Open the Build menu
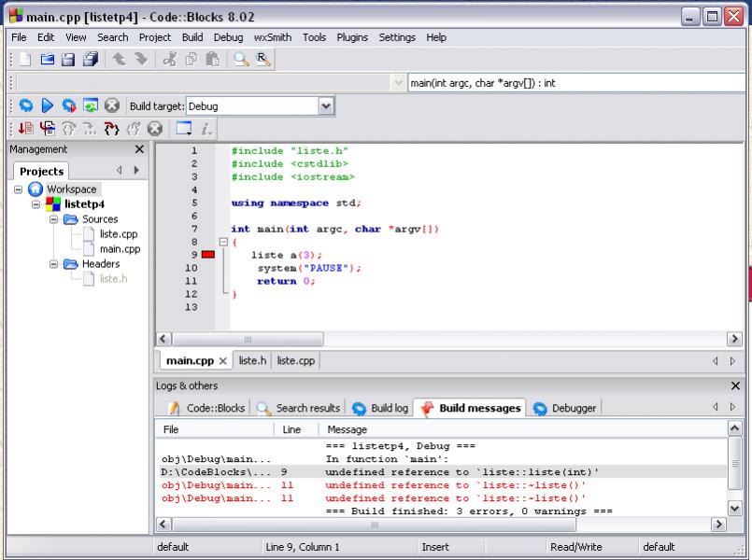The width and height of the screenshot is (752, 560). click(192, 37)
